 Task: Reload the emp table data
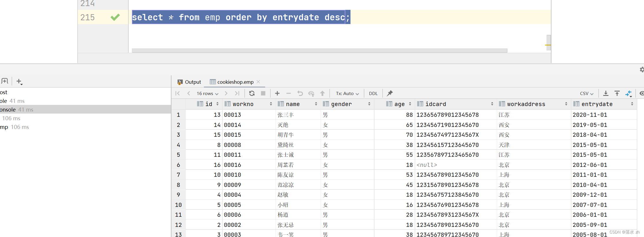click(252, 93)
